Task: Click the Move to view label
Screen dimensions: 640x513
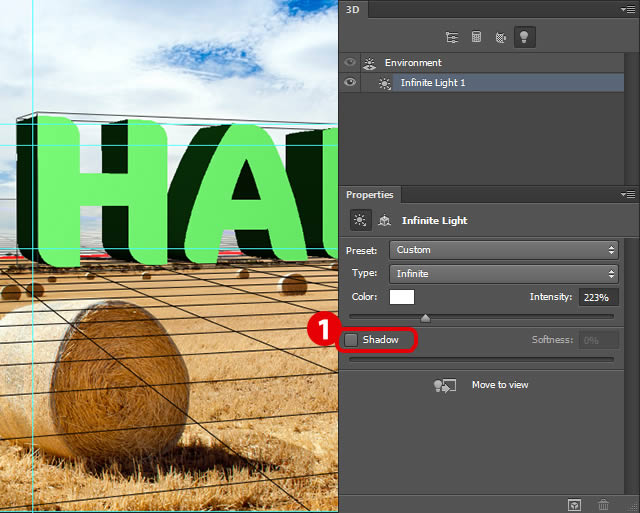Action: [500, 385]
